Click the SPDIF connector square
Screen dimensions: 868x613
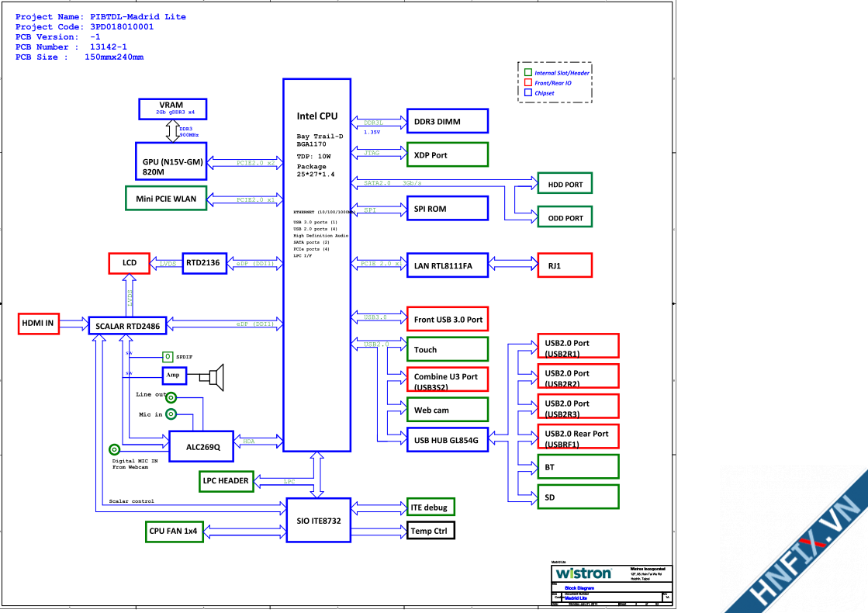(x=168, y=356)
